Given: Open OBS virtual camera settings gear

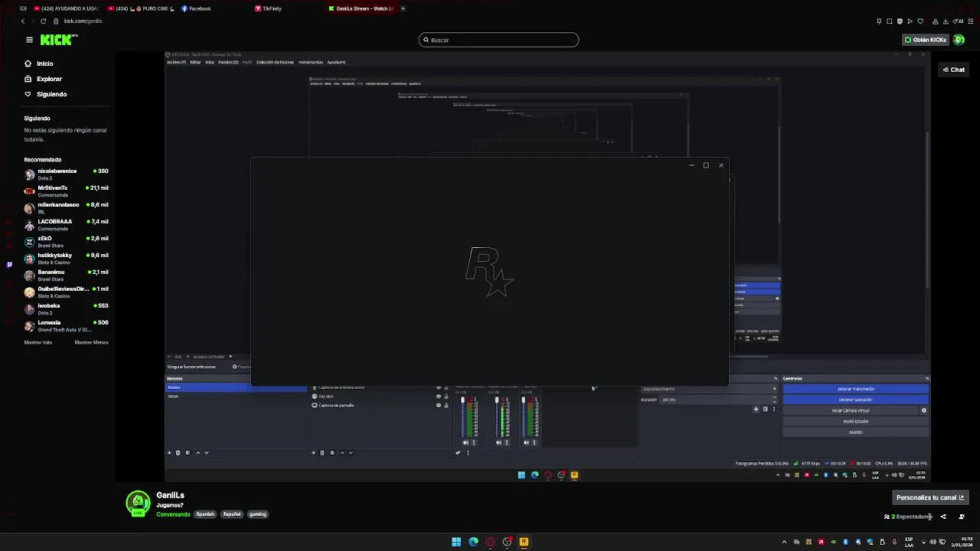Looking at the screenshot, I should coord(924,410).
